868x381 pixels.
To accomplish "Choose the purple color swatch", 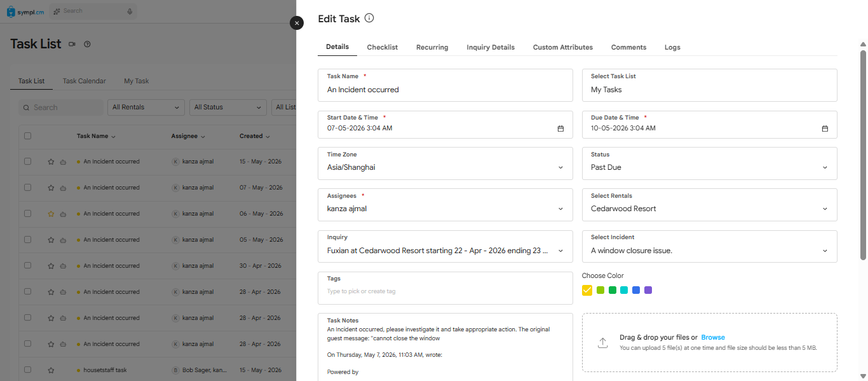I will point(648,290).
